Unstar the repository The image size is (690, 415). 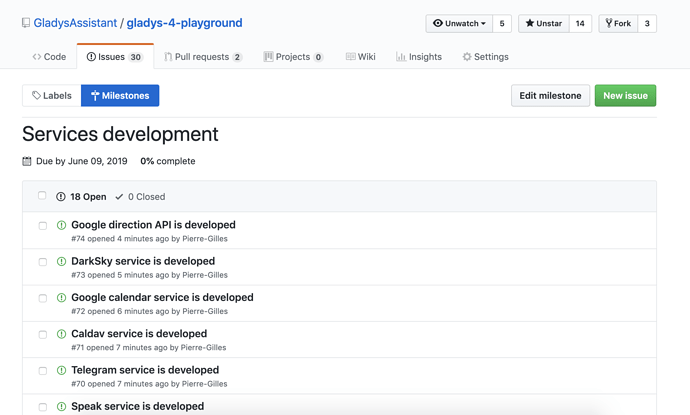pyautogui.click(x=544, y=23)
